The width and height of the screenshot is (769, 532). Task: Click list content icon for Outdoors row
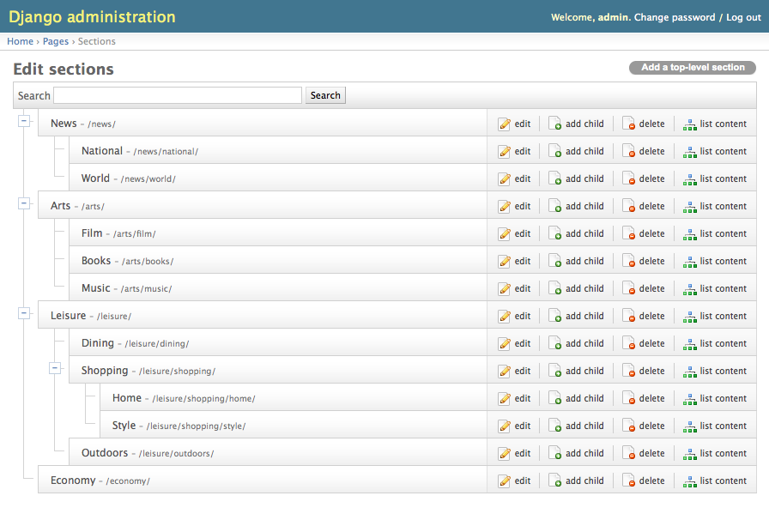[689, 454]
